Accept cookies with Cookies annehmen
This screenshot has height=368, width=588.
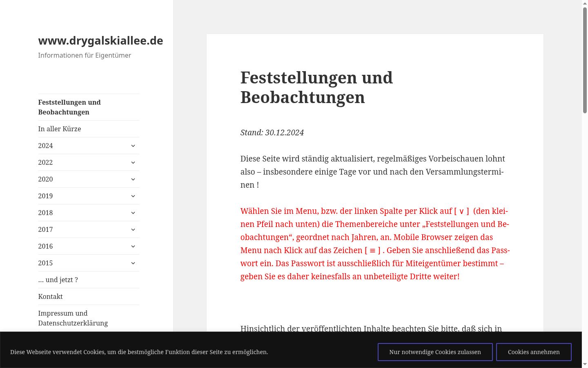[534, 352]
